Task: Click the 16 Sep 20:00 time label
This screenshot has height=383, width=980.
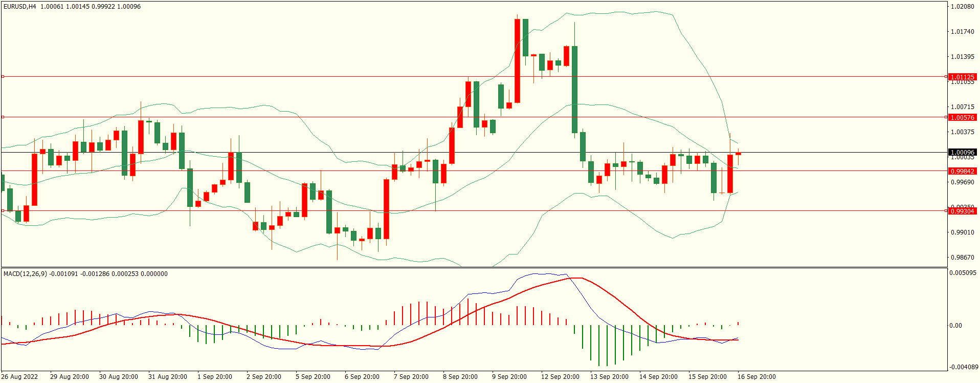Action: pyautogui.click(x=756, y=377)
